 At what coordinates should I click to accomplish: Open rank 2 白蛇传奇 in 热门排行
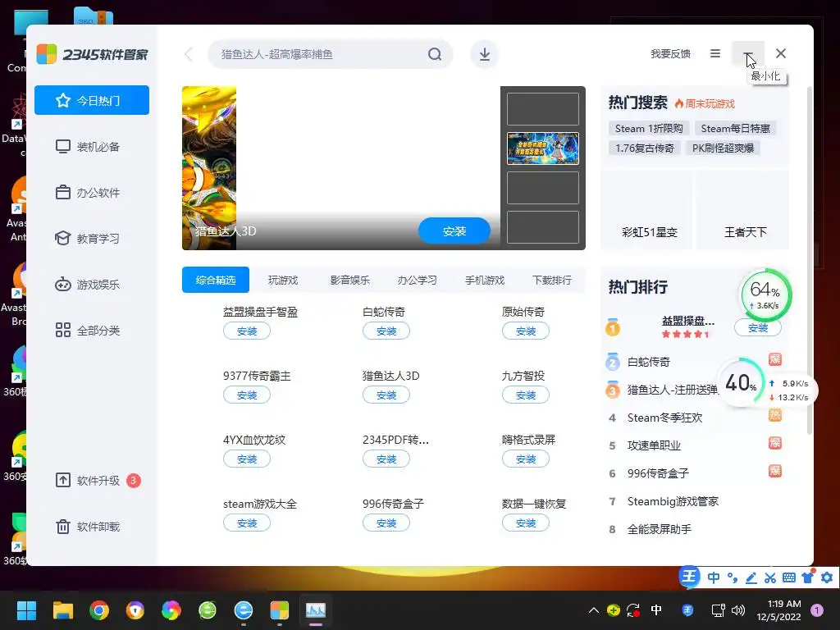tap(649, 362)
